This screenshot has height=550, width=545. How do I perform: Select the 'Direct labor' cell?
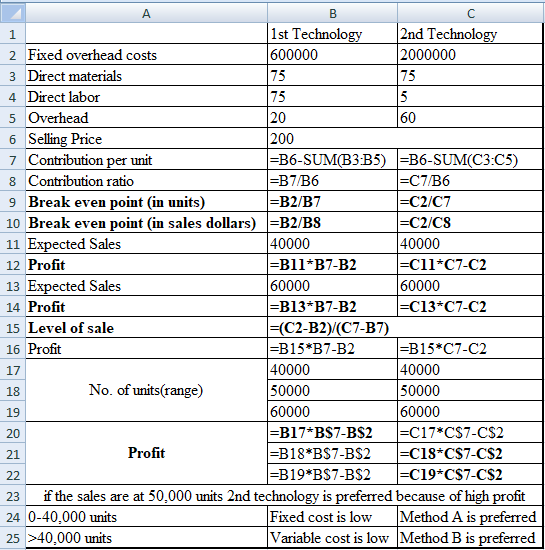click(147, 97)
